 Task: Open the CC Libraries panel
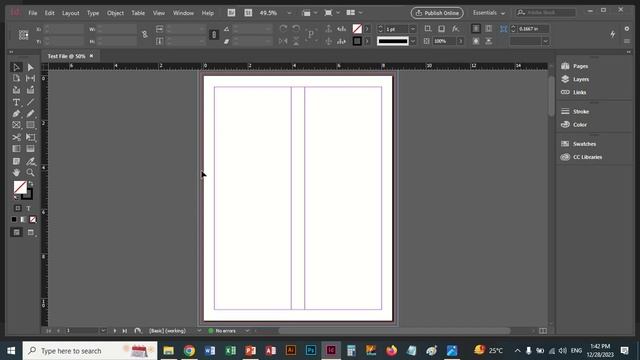(x=581, y=157)
